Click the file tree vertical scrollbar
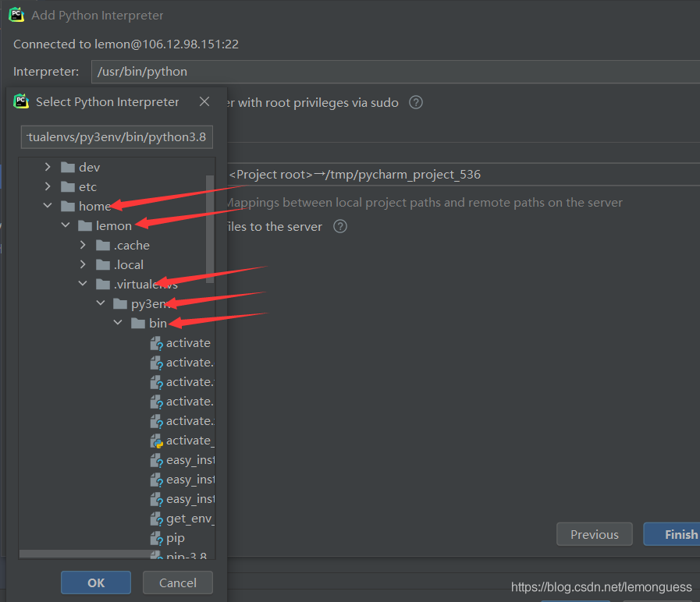Image resolution: width=700 pixels, height=602 pixels. click(210, 226)
